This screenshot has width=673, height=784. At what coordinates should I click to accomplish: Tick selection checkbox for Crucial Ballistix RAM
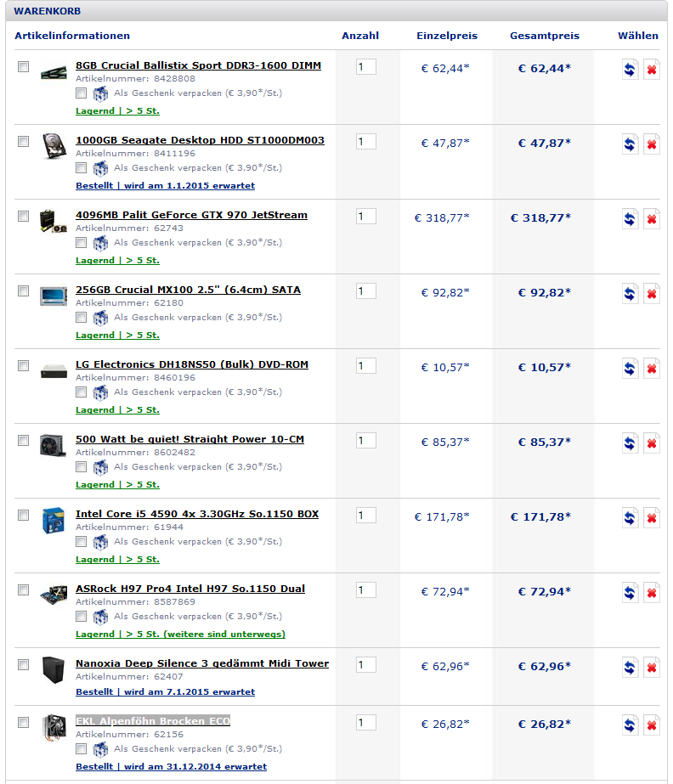point(23,66)
